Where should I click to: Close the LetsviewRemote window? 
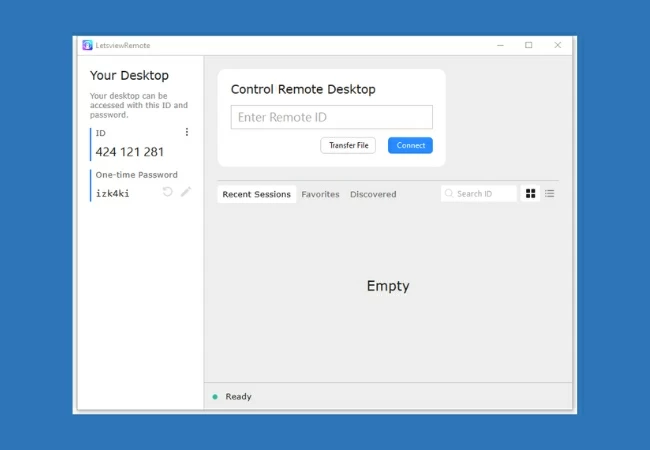[558, 45]
